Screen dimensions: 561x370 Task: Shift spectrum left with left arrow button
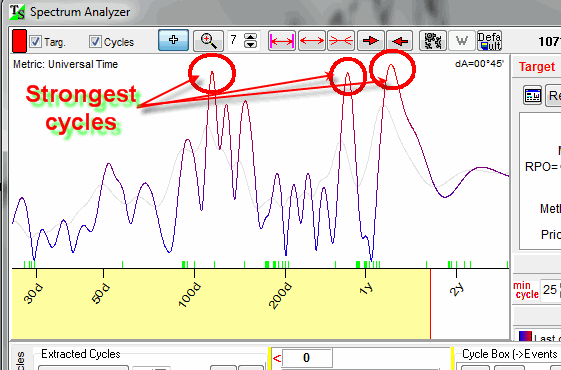click(400, 40)
